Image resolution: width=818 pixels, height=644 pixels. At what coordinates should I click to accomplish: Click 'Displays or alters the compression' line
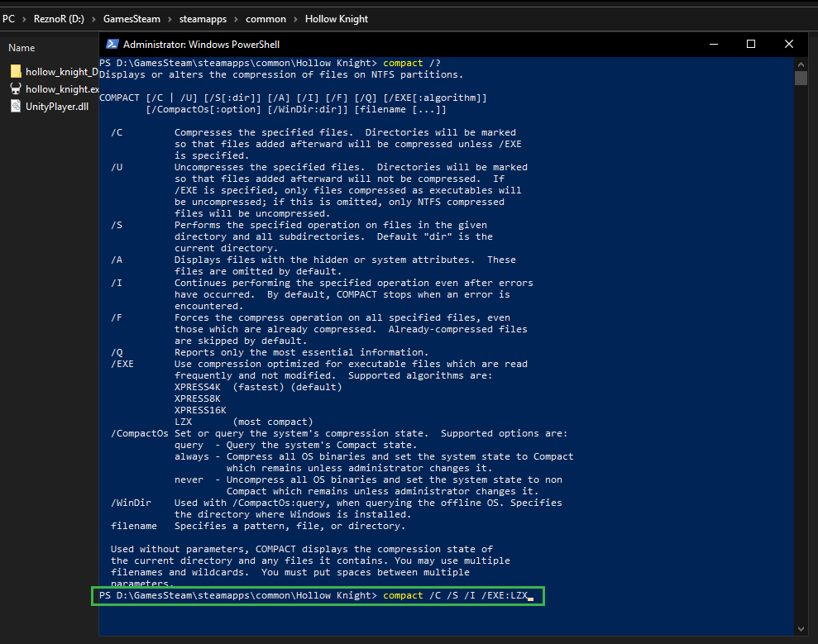tap(281, 74)
